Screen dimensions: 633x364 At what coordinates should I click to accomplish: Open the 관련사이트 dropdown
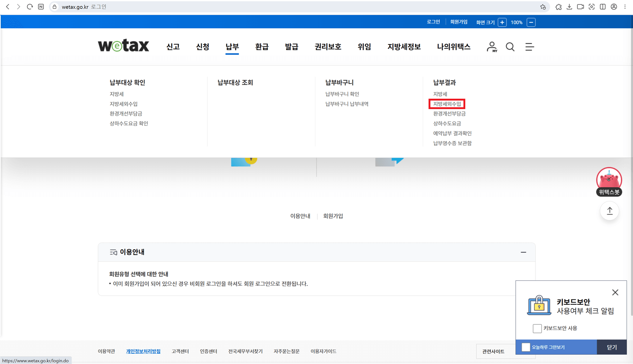[493, 351]
